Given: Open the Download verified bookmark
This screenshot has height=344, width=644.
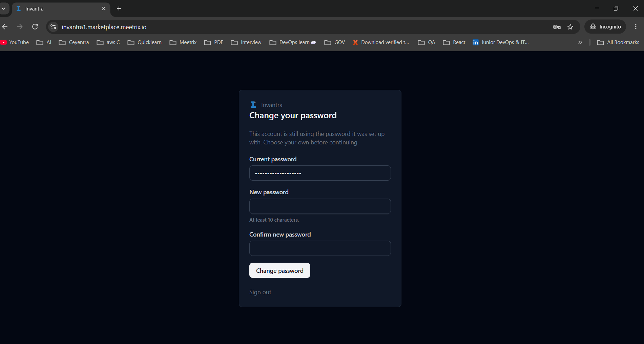Looking at the screenshot, I should tap(381, 42).
